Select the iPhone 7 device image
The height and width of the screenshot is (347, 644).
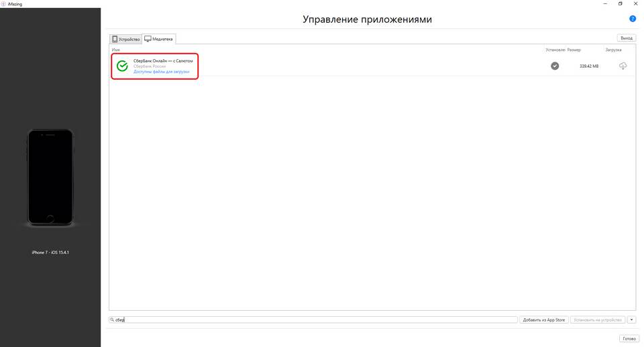50,177
